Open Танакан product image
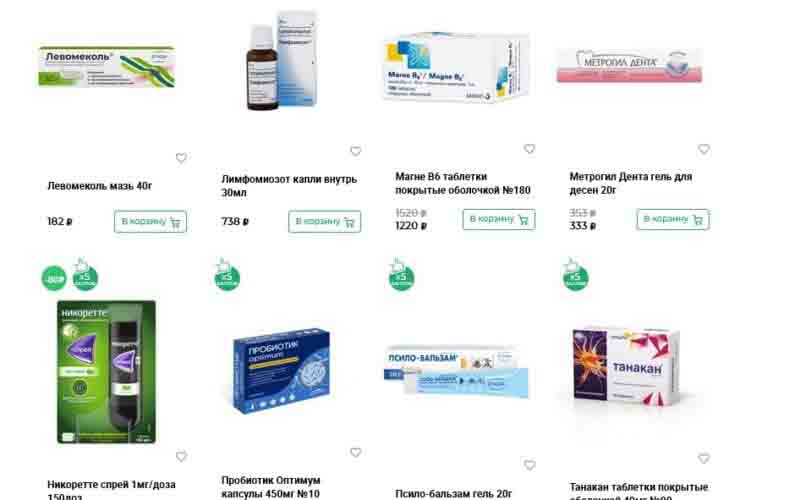Viewport: 800px width, 500px height. click(626, 366)
